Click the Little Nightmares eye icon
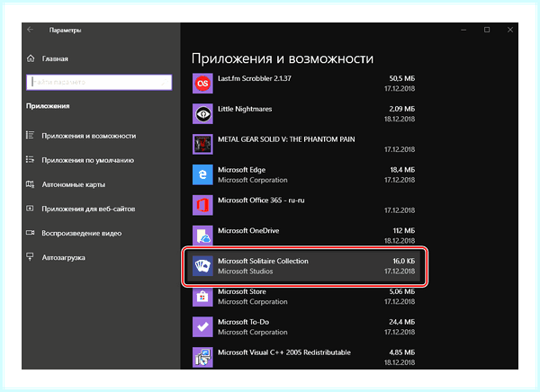Image resolution: width=540 pixels, height=392 pixels. point(202,113)
